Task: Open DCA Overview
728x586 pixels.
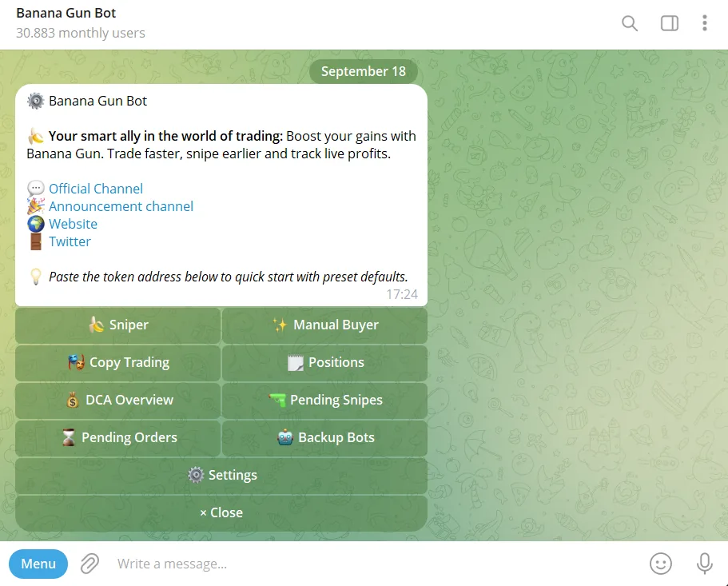Action: tap(118, 401)
